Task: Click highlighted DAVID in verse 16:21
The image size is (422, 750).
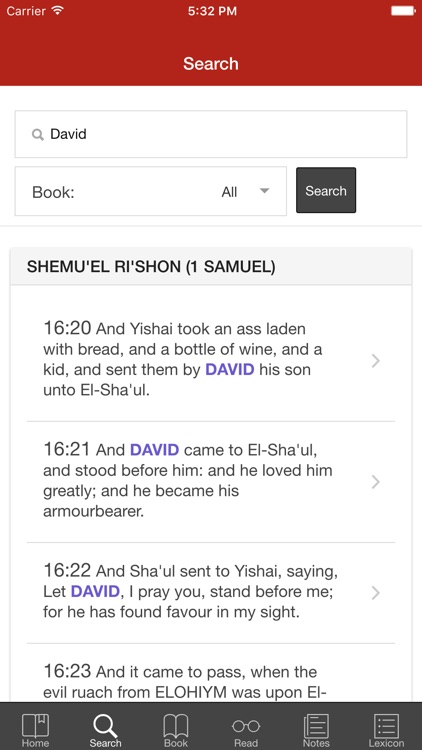Action: 155,450
